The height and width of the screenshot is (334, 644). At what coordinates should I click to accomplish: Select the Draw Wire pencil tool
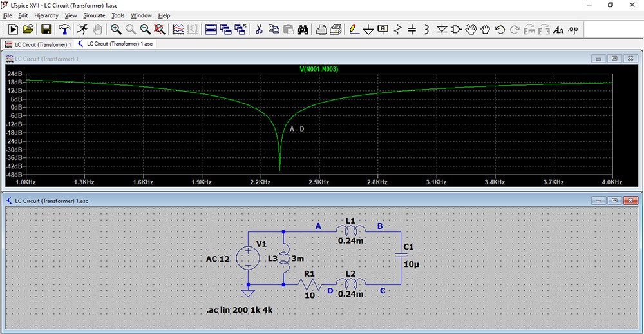pos(354,29)
